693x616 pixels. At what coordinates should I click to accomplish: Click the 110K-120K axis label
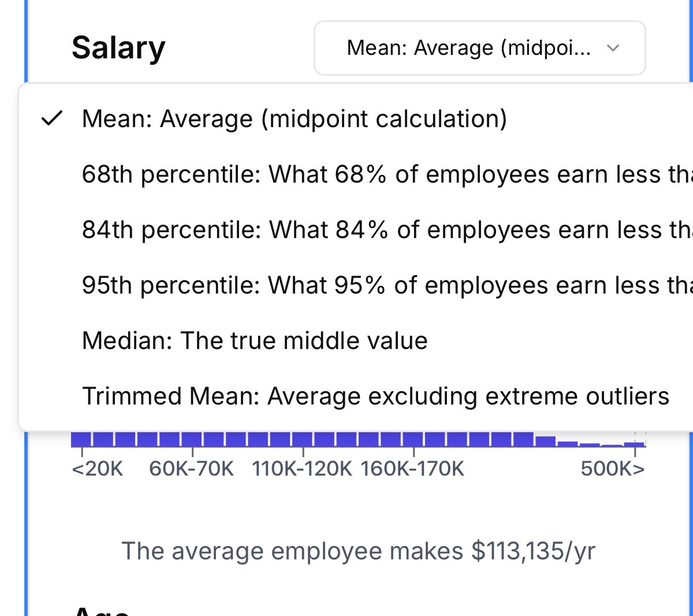[x=301, y=469]
